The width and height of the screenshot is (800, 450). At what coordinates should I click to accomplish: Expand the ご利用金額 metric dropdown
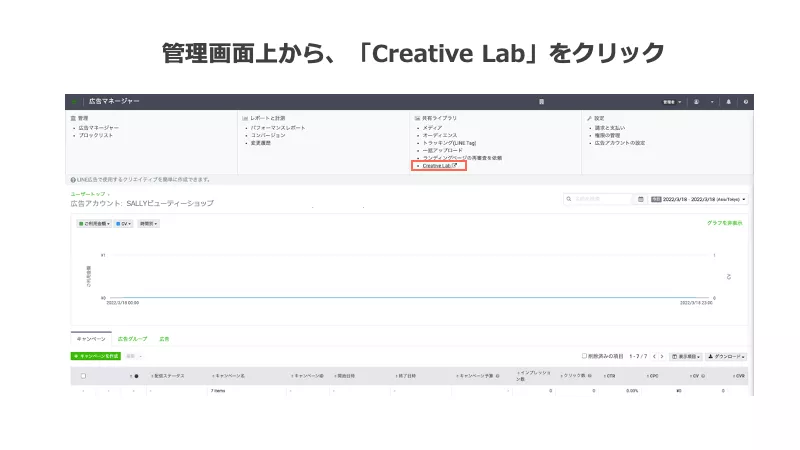pyautogui.click(x=95, y=223)
